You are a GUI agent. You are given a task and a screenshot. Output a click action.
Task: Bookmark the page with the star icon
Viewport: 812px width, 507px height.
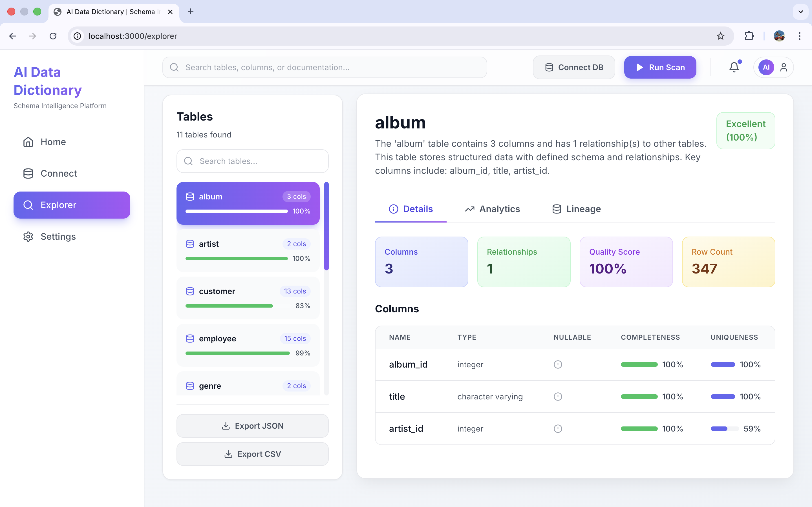(x=720, y=36)
